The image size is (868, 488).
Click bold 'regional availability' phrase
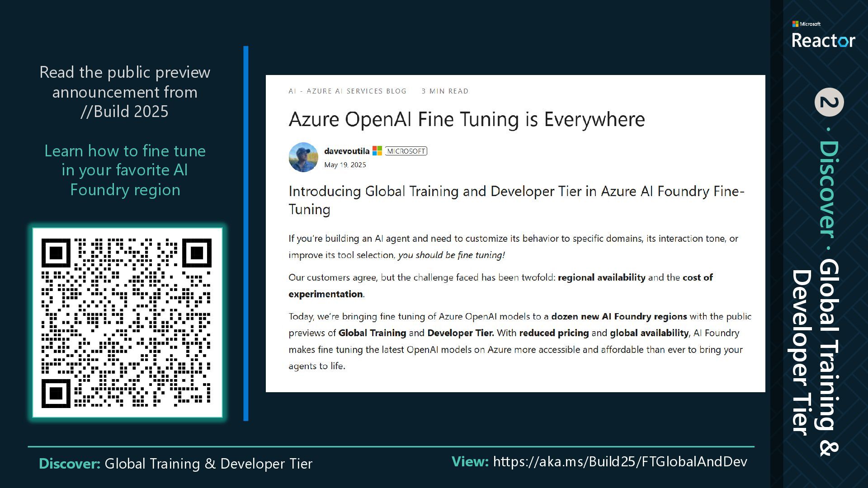coord(602,277)
